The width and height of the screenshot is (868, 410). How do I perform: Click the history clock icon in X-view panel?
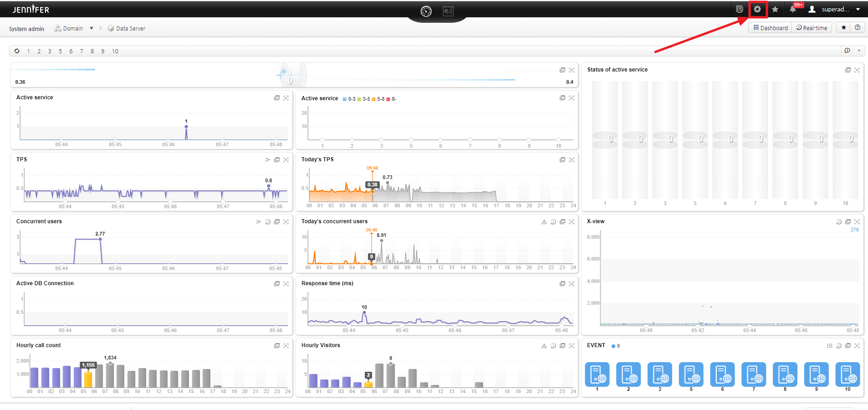[x=838, y=222]
